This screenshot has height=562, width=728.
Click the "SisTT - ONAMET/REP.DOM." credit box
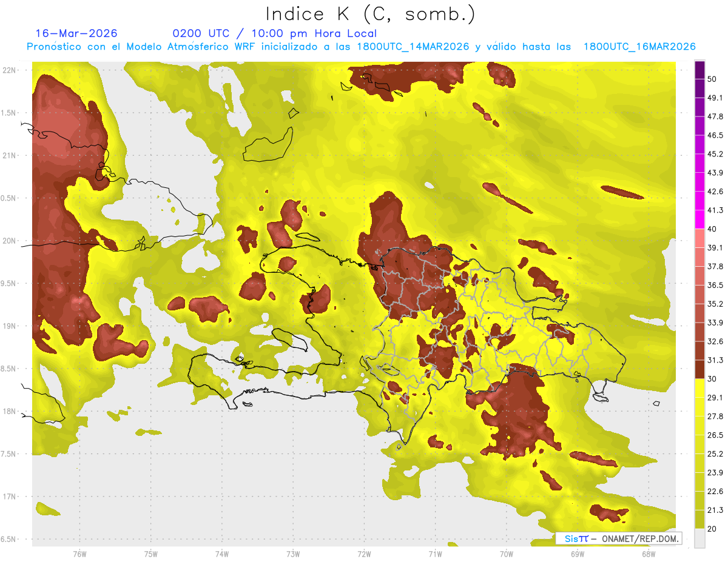619,538
